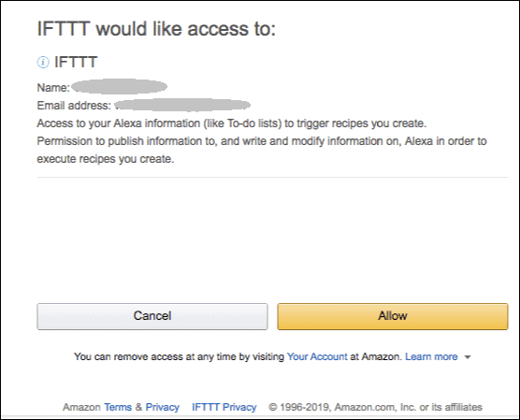Click the Alexa information access description
Viewport: 520px width, 420px height.
[x=232, y=123]
